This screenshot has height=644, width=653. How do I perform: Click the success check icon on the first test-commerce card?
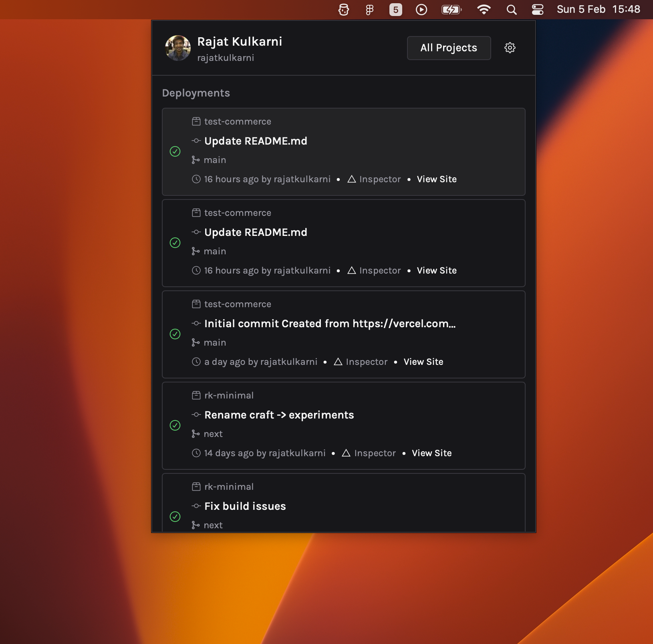(x=175, y=151)
